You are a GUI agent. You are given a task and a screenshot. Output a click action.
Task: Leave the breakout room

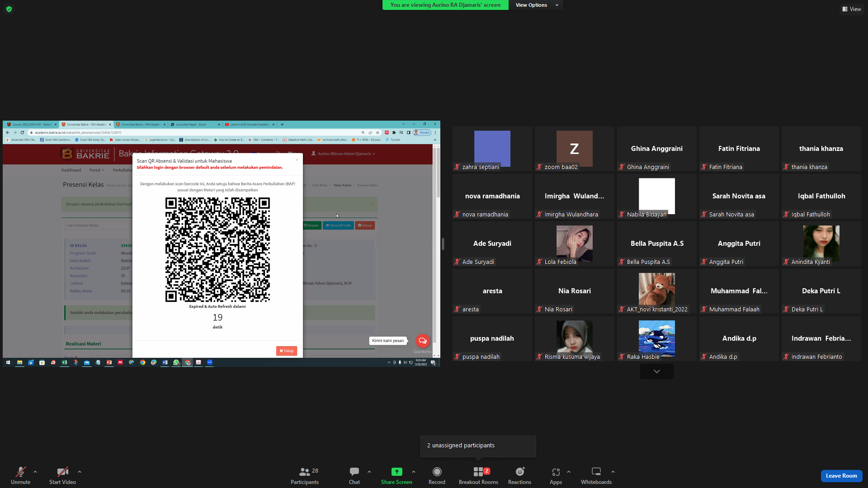(x=841, y=476)
